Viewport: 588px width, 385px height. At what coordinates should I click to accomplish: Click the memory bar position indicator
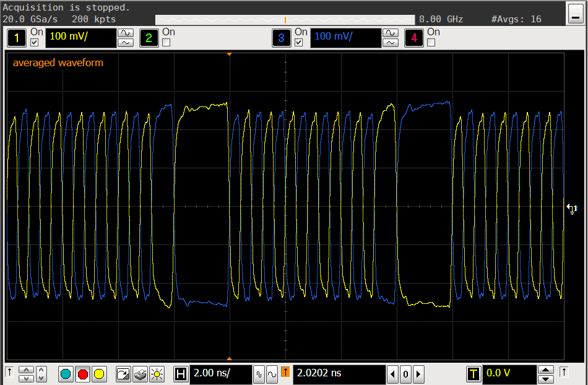[x=285, y=19]
